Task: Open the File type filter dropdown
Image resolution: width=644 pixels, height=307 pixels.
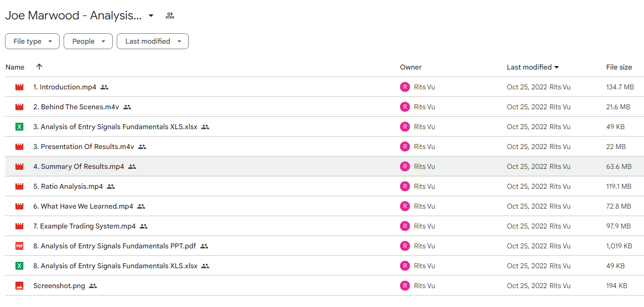Action: [32, 41]
